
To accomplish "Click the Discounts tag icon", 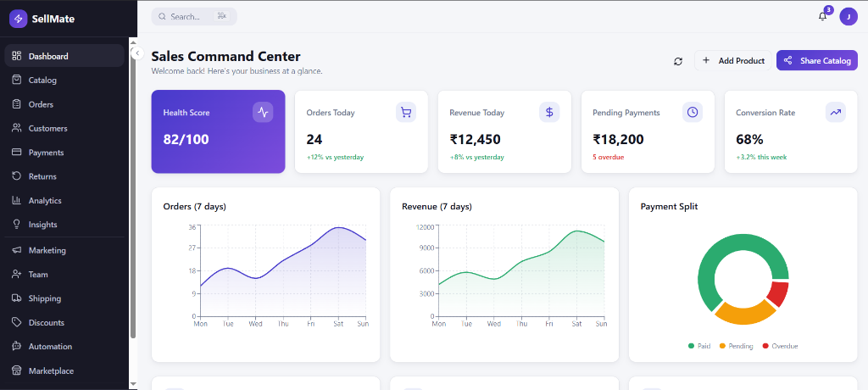I will [17, 322].
